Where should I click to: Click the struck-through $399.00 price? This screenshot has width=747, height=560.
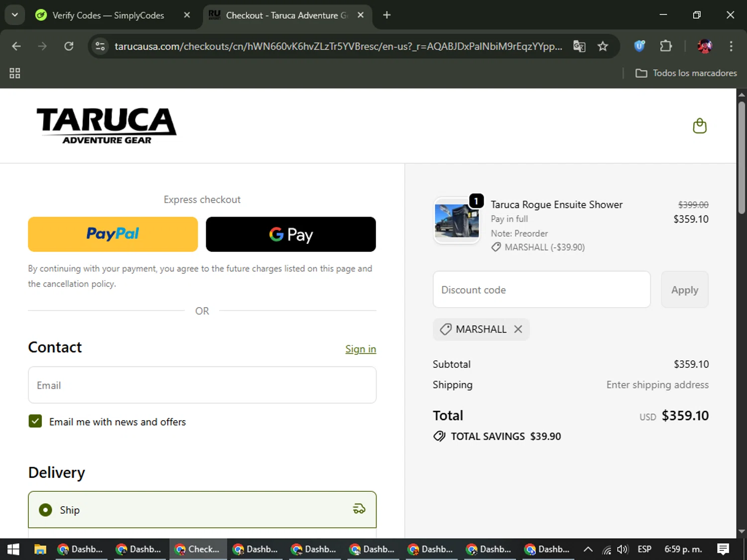(693, 205)
